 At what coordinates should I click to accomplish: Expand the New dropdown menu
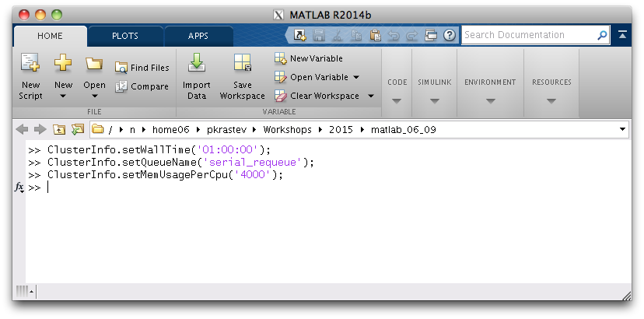pos(63,96)
